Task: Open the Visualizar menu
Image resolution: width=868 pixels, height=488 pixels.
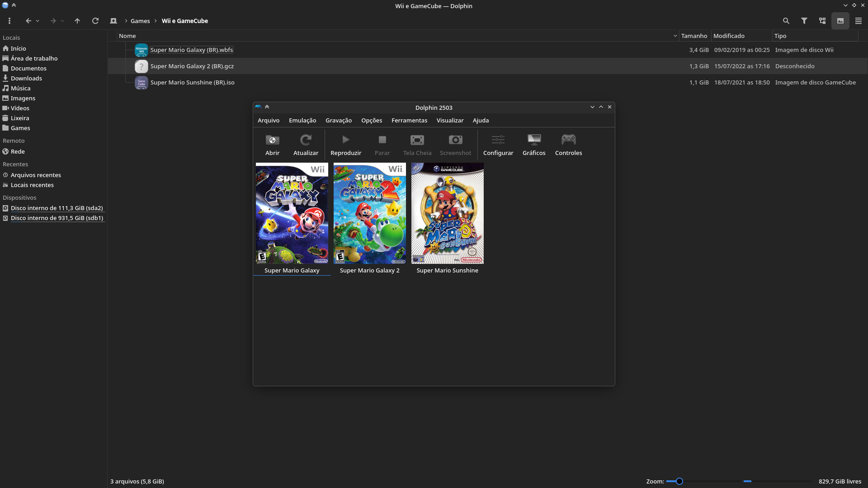Action: pos(450,121)
